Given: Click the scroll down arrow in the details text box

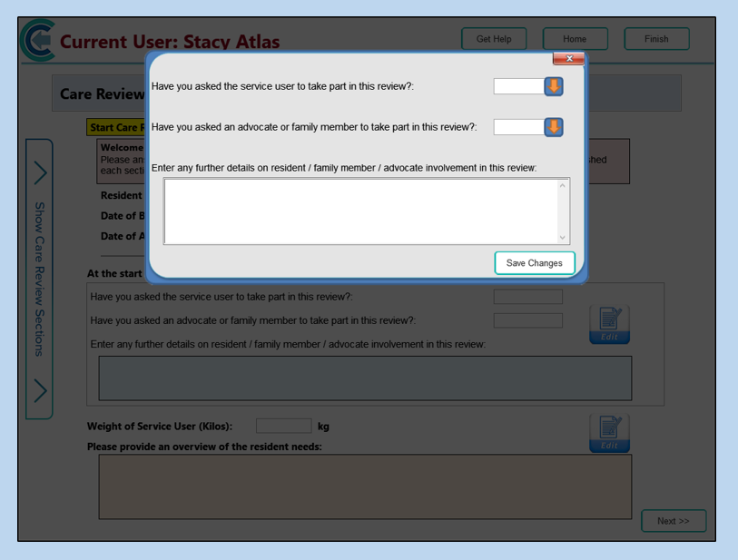Looking at the screenshot, I should point(563,237).
